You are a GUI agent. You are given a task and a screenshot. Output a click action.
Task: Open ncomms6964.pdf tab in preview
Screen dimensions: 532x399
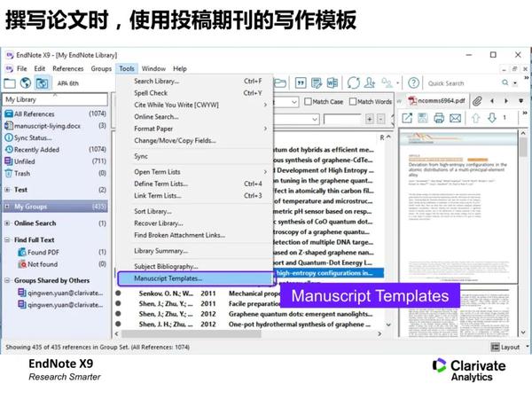[437, 101]
